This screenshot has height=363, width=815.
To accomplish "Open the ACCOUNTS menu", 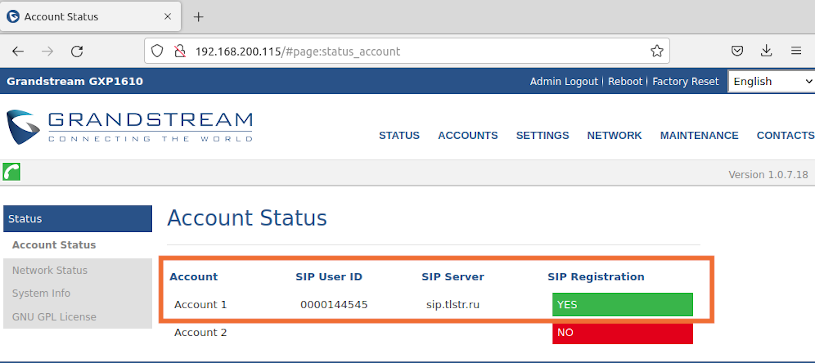I will [468, 135].
